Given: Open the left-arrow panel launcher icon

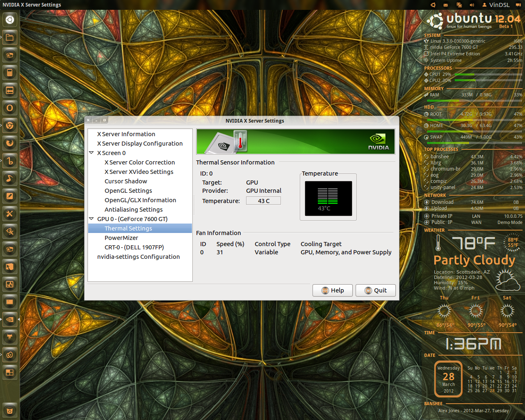Looking at the screenshot, I should coord(10,90).
